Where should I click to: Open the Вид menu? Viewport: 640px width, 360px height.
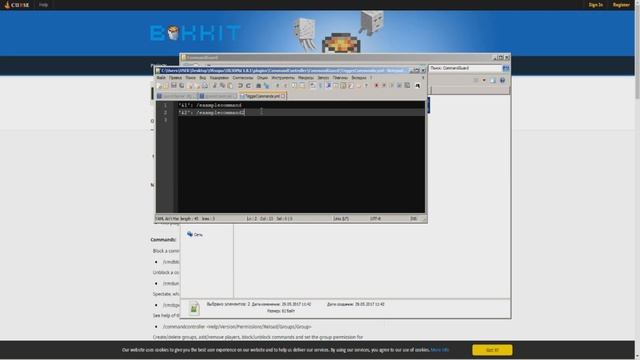[x=203, y=78]
